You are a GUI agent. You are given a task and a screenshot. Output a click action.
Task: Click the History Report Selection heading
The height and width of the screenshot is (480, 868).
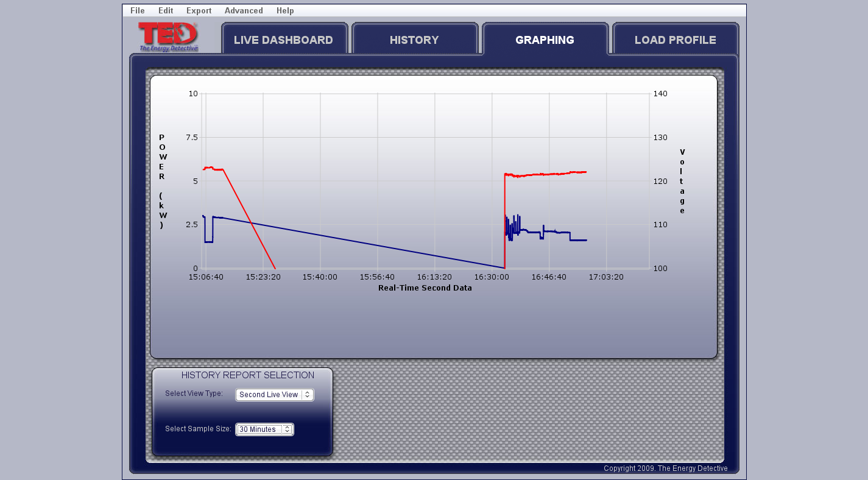[x=247, y=375]
